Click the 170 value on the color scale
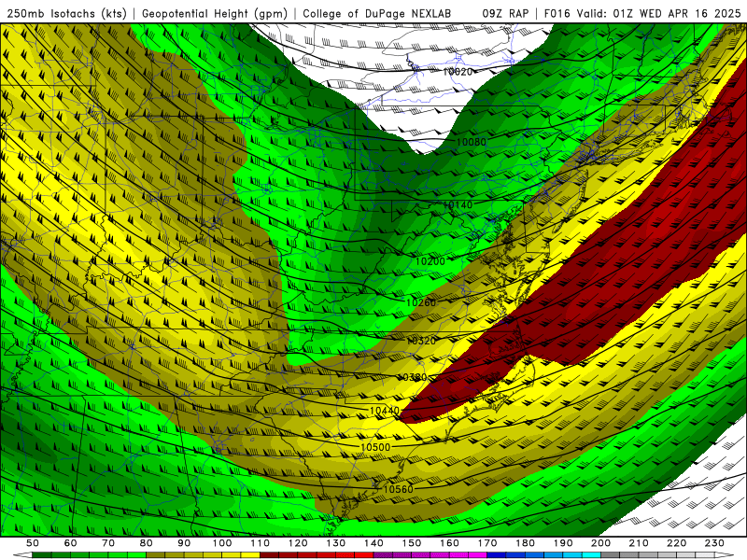This screenshot has height=560, width=747. [x=487, y=543]
